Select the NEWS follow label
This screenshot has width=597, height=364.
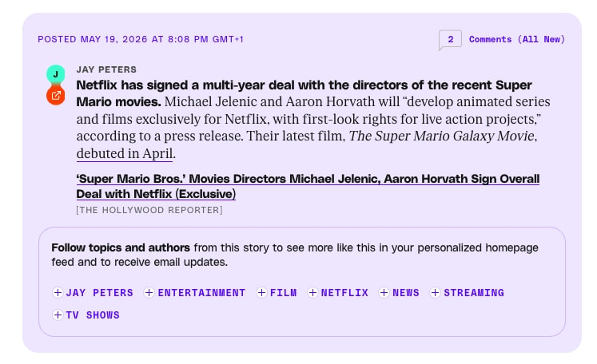406,293
